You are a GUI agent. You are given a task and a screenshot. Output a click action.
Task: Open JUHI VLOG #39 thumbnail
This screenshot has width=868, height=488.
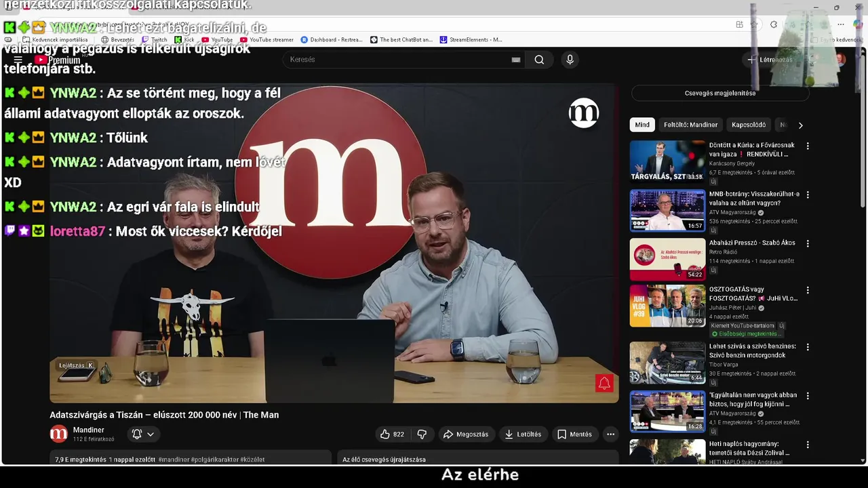[667, 306]
